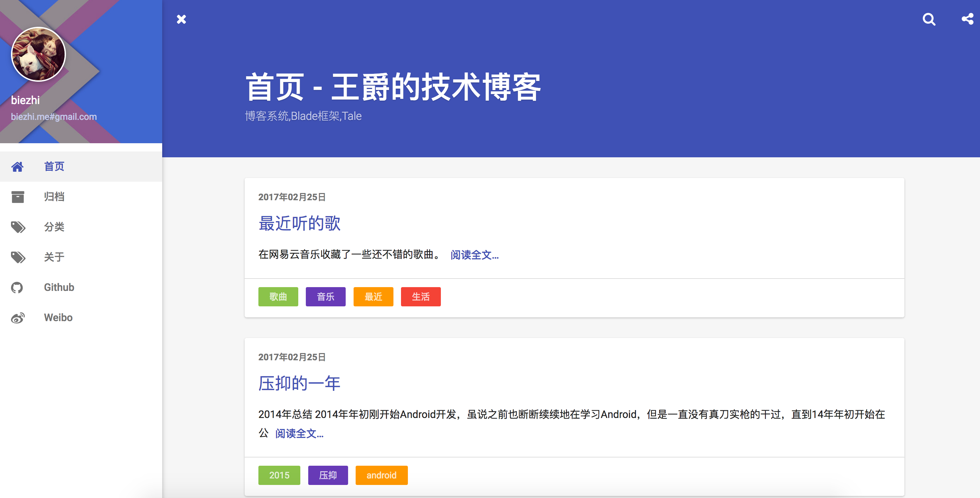The width and height of the screenshot is (980, 498).
Task: Click the biezhi.me#gmail.com email text
Action: [54, 117]
